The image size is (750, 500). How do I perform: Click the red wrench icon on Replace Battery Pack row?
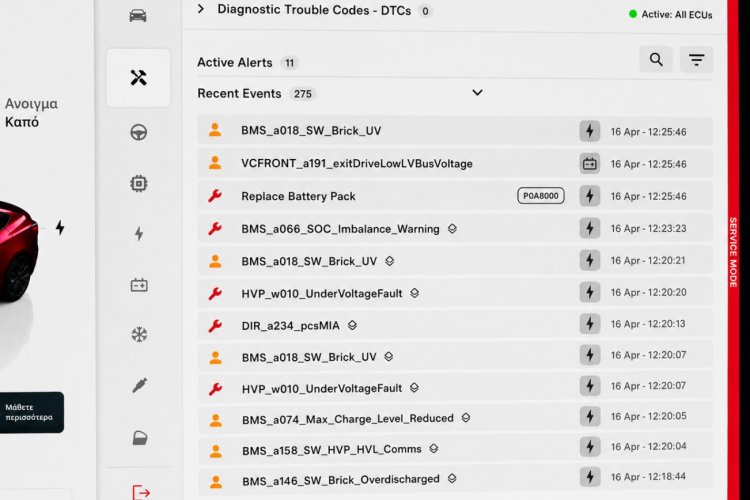click(x=215, y=196)
